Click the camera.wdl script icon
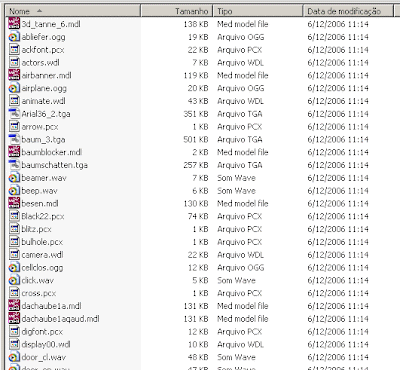Image resolution: width=400 pixels, height=370 pixels. pyautogui.click(x=14, y=255)
